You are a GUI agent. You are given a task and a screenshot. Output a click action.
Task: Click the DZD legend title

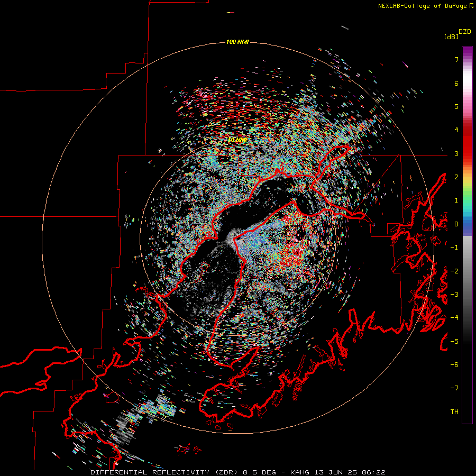tap(465, 32)
